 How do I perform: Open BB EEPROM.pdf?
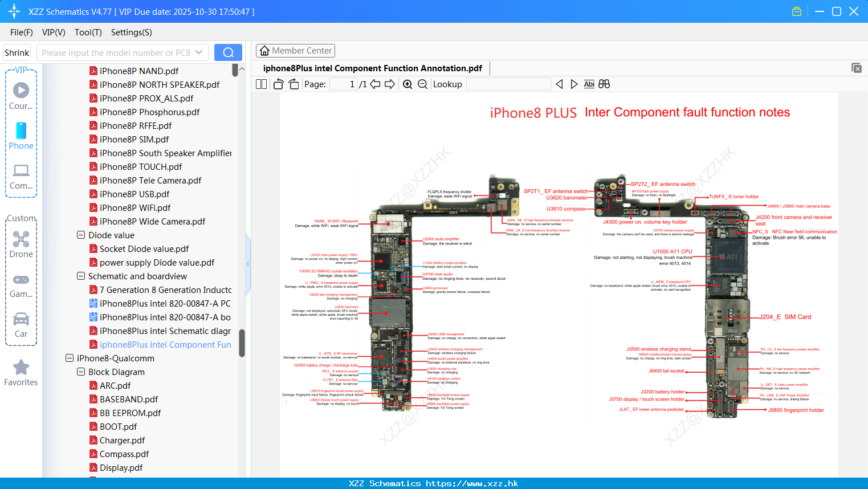click(x=130, y=413)
